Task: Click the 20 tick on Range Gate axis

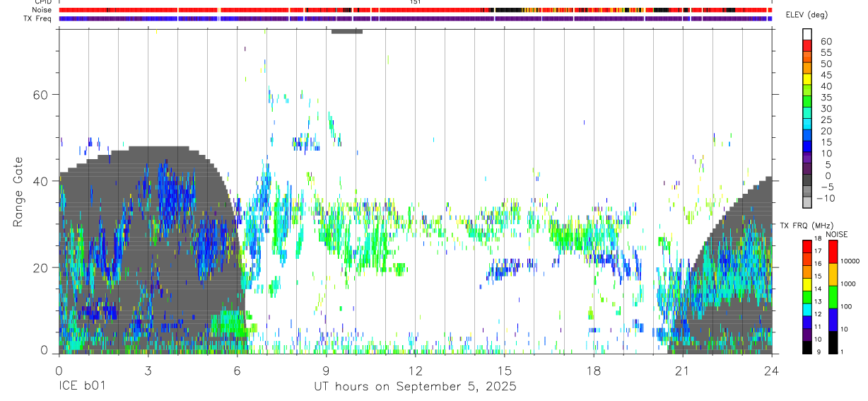Action: [x=39, y=267]
